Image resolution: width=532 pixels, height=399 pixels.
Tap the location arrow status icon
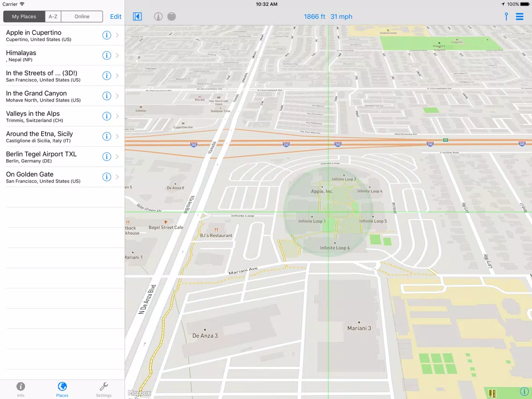[502, 4]
